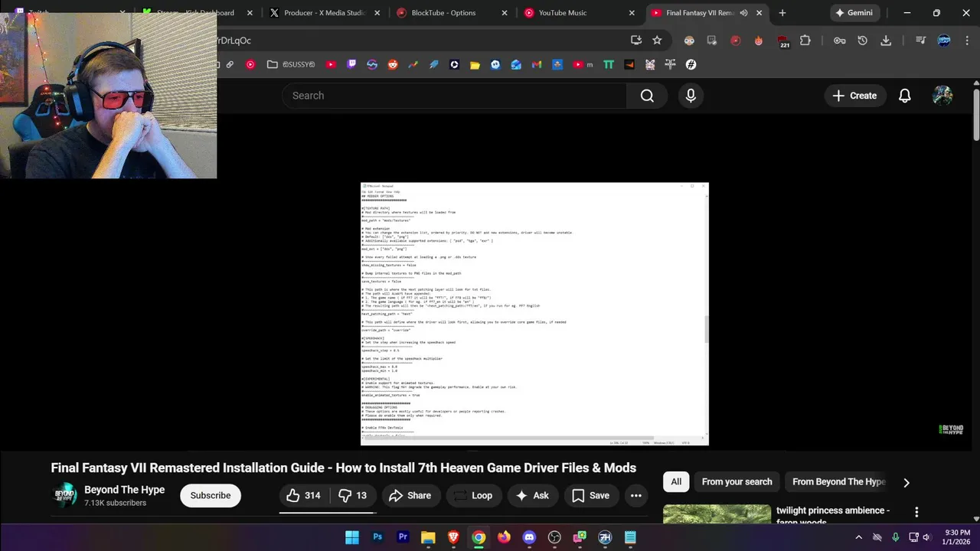Open a new browser tab

(x=782, y=12)
